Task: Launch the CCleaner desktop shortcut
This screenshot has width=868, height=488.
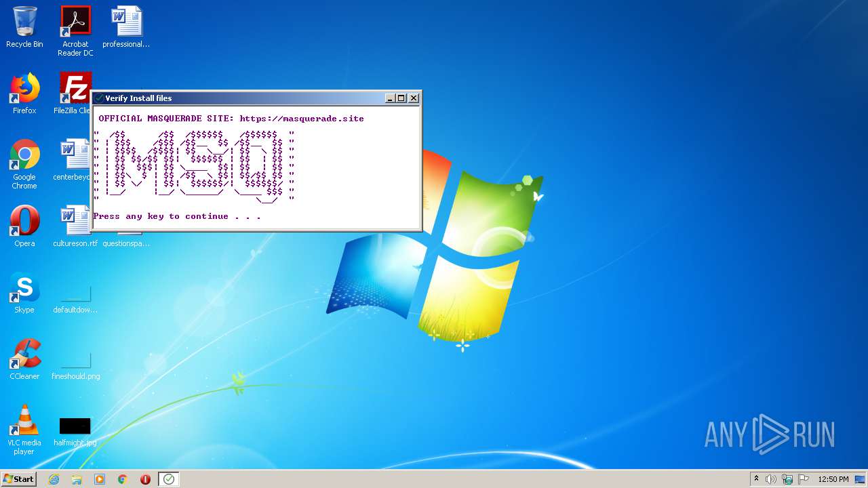Action: pyautogui.click(x=24, y=359)
